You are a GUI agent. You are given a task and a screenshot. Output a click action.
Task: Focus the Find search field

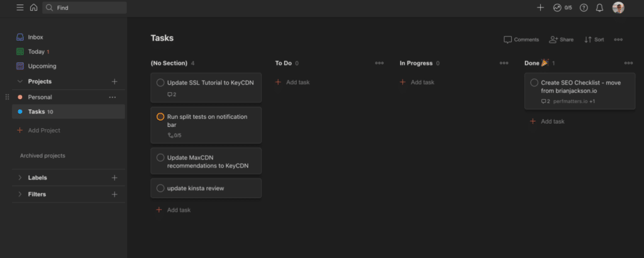pyautogui.click(x=85, y=8)
